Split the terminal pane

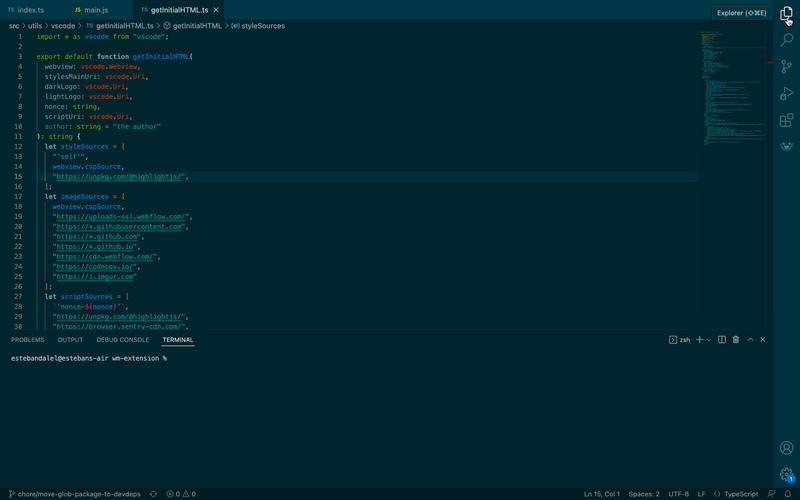[x=722, y=340]
